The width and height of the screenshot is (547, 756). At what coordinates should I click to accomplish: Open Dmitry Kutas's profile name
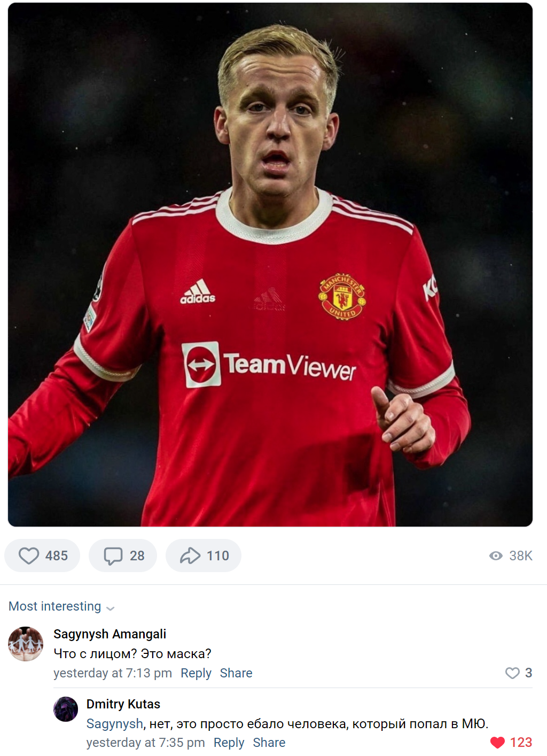pyautogui.click(x=123, y=704)
